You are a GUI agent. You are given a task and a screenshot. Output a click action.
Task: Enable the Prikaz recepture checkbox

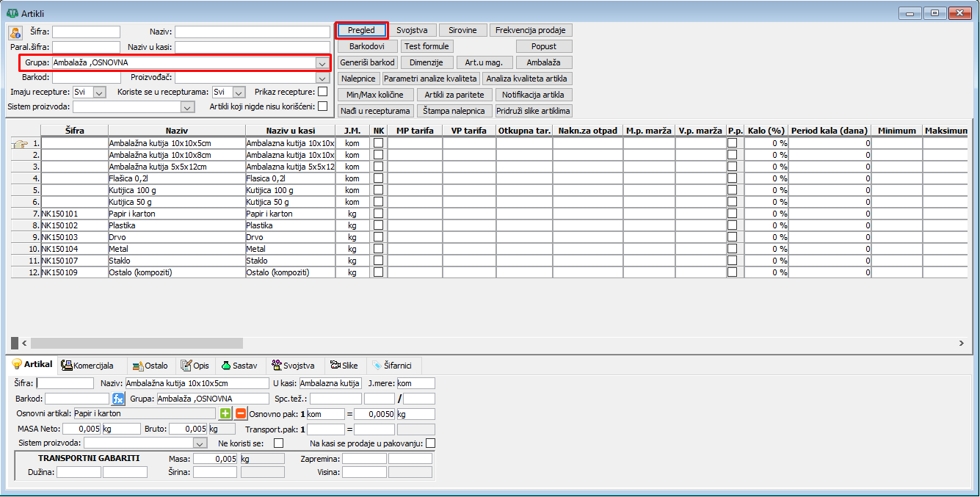[323, 92]
